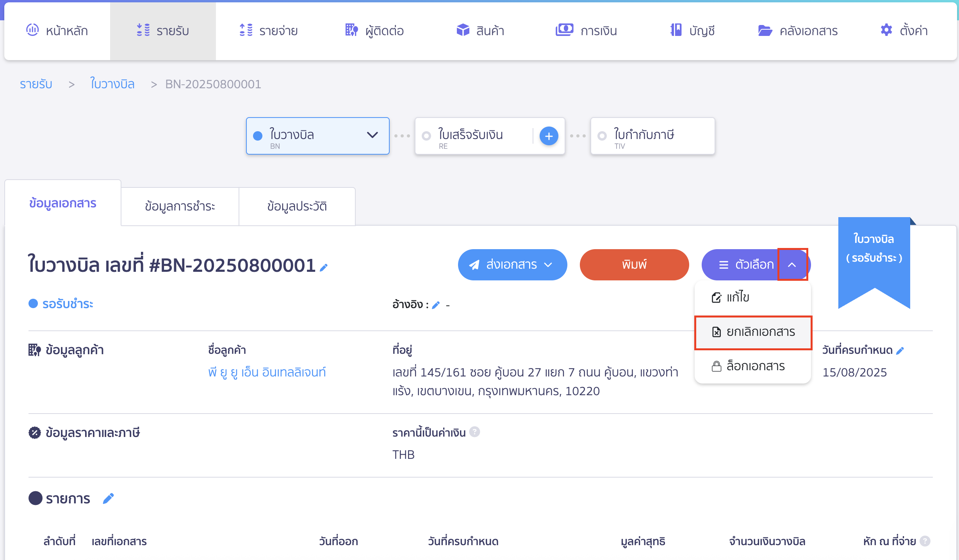Image resolution: width=959 pixels, height=560 pixels.
Task: Open รายจ่าย in top navigation
Action: click(269, 30)
